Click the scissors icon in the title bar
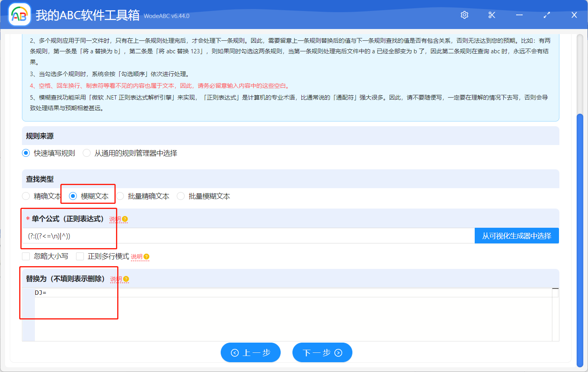Image resolution: width=588 pixels, height=372 pixels. point(492,15)
